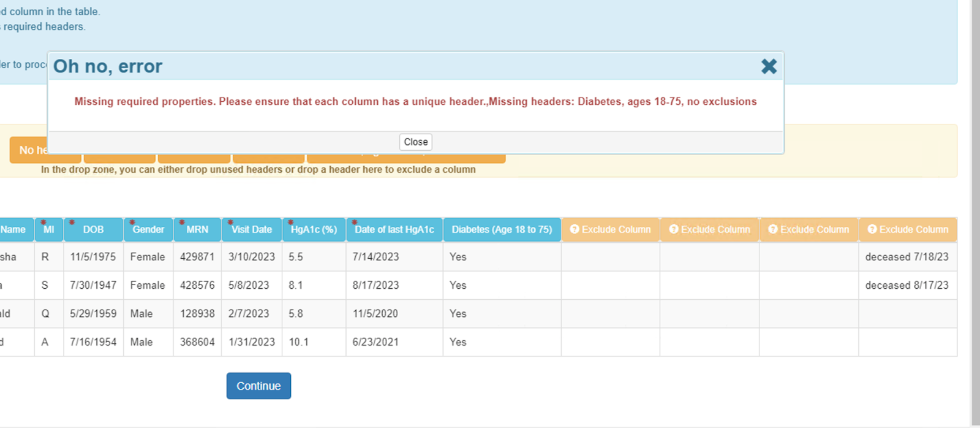Select the Date of last HgA1c header
980x428 pixels.
[394, 230]
